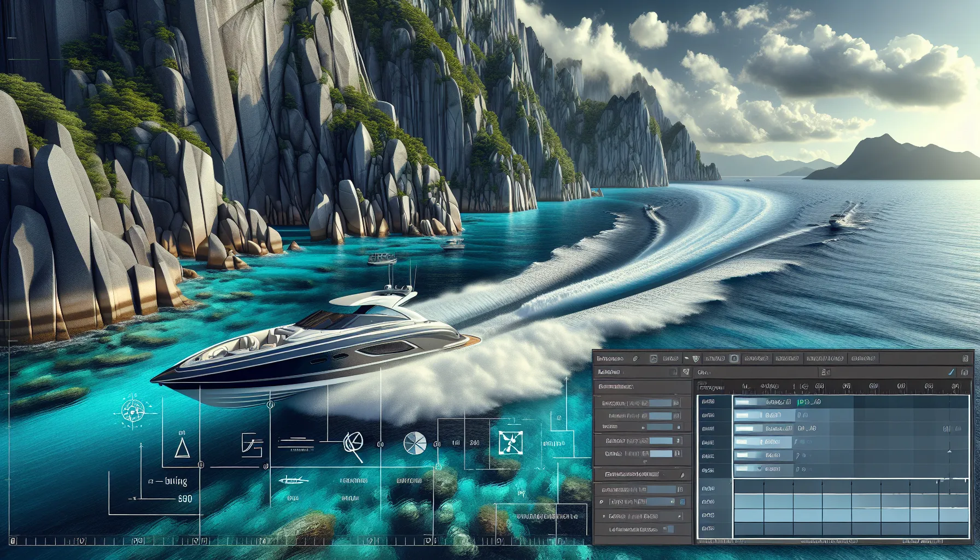Screen dimensions: 980x560
Task: Expand the small chevron below fifth property field
Action: [x=645, y=462]
